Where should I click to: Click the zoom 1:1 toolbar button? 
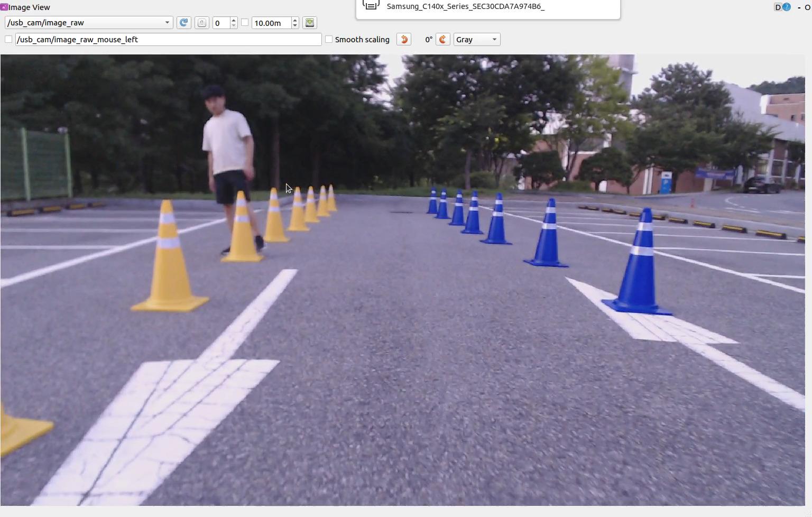[x=202, y=23]
